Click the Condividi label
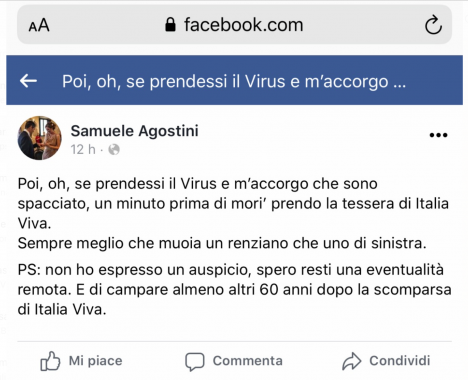468x380 pixels. 400,361
